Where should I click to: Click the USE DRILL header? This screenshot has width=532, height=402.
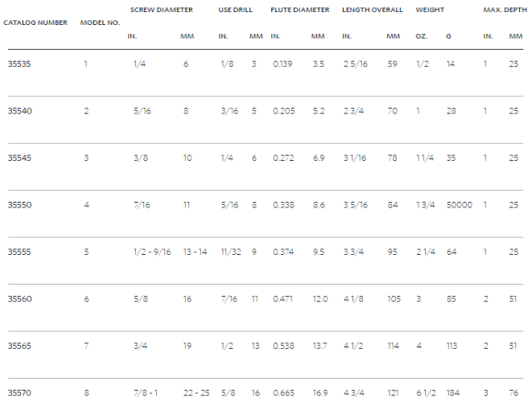pos(236,10)
